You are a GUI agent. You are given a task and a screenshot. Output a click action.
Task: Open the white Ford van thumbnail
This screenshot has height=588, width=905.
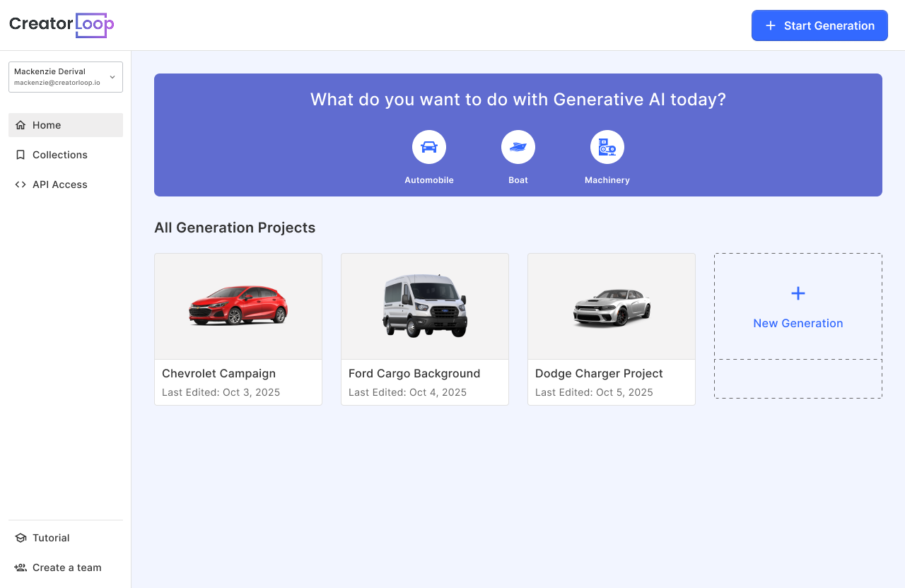(x=425, y=306)
